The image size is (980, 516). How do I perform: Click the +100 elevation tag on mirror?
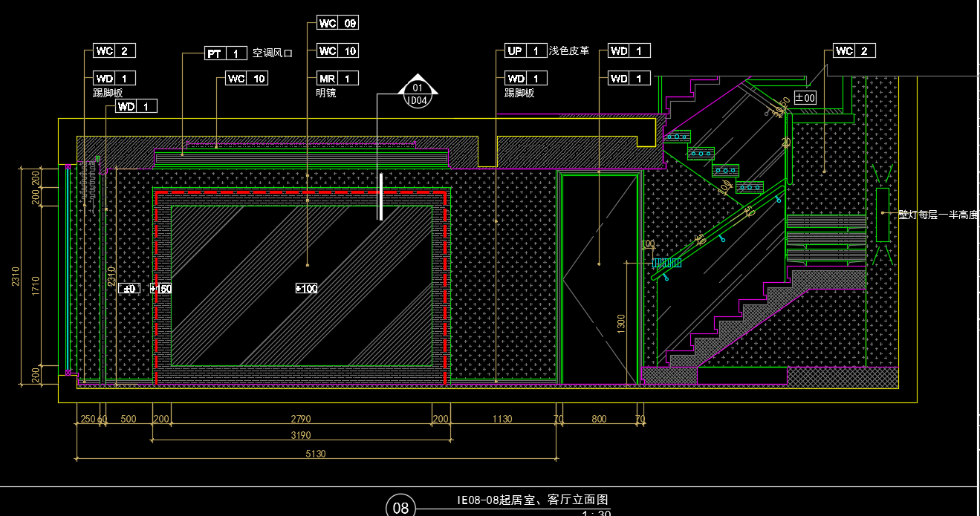pos(306,288)
